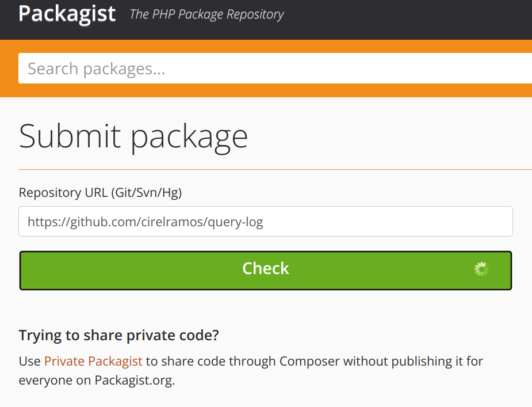Click the github.com URL text in field
Image resolution: width=532 pixels, height=407 pixels.
coord(93,222)
